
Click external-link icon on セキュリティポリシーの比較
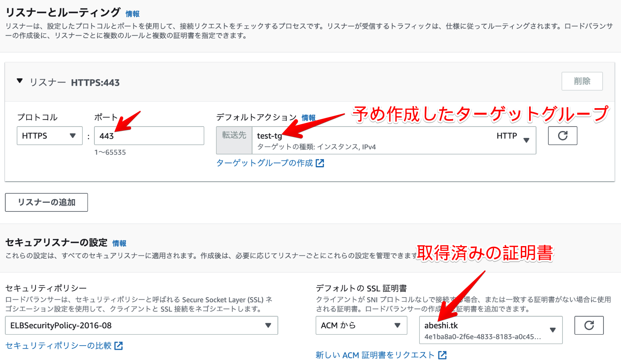[118, 346]
